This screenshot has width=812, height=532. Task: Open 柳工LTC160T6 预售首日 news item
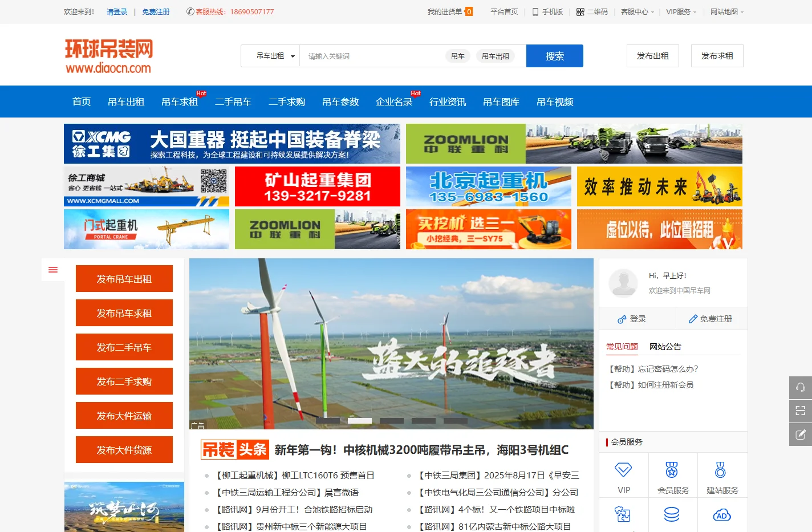pos(294,475)
